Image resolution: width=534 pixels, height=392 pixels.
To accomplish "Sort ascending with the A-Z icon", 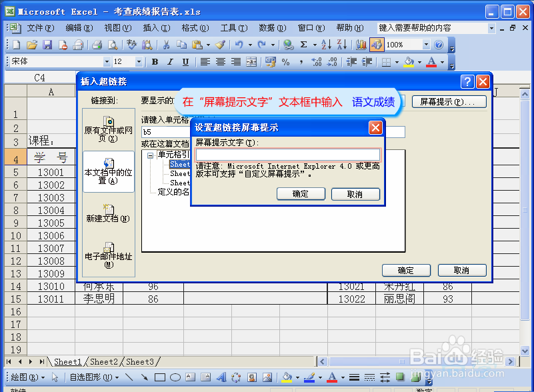I will [326, 45].
